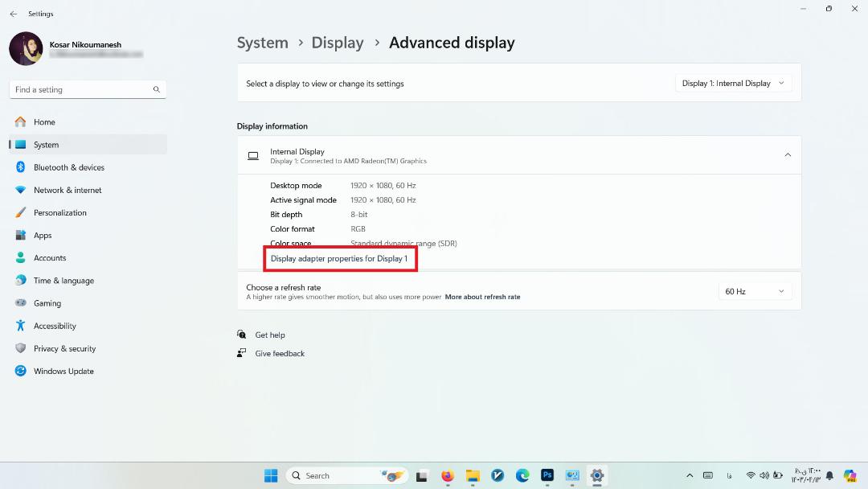Screen dimensions: 868x489
Task: Open the blue V app on the taskbar
Action: (497, 475)
